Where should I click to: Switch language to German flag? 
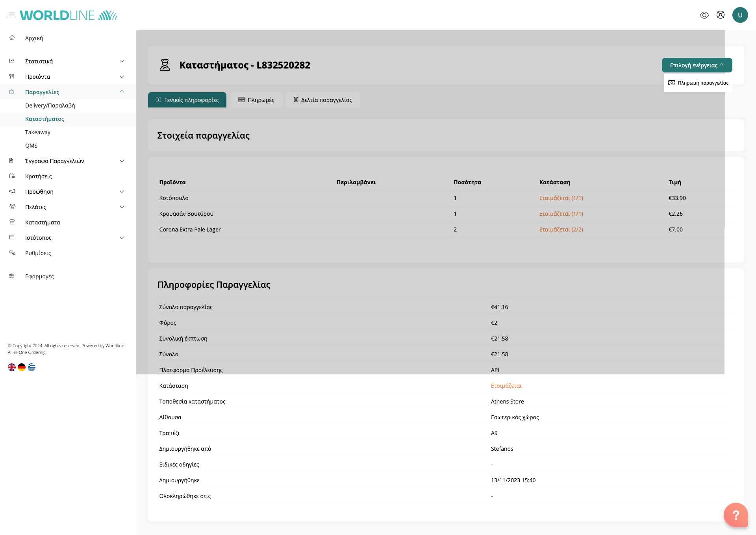pyautogui.click(x=22, y=367)
